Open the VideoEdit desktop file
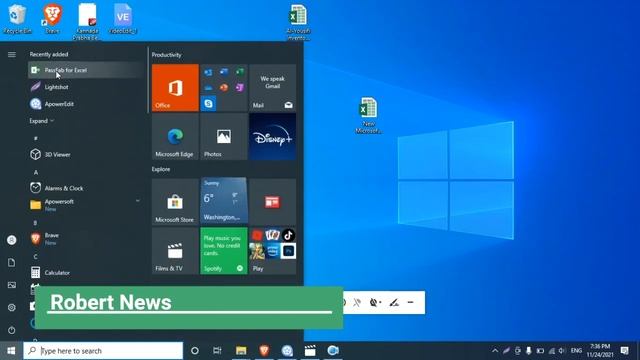 pos(123,19)
